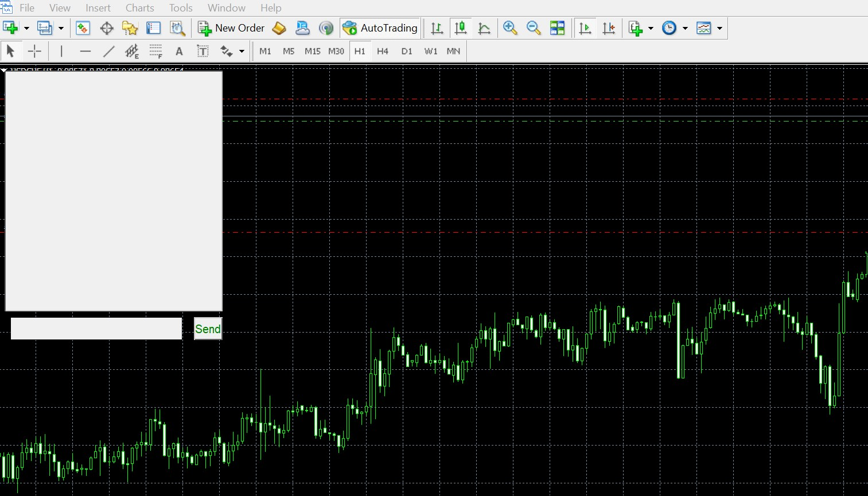Open the Window menu
Screen dimensions: 868x496
pos(227,8)
